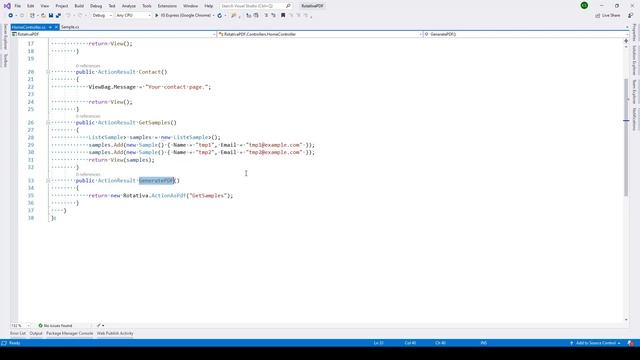Click the editor vertical scrollbar thumb
The width and height of the screenshot is (640, 360).
626,137
